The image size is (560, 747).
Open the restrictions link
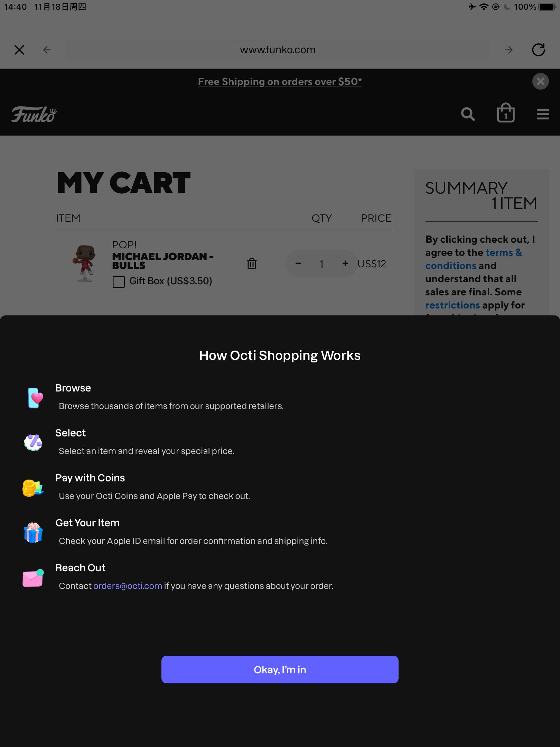(x=452, y=305)
